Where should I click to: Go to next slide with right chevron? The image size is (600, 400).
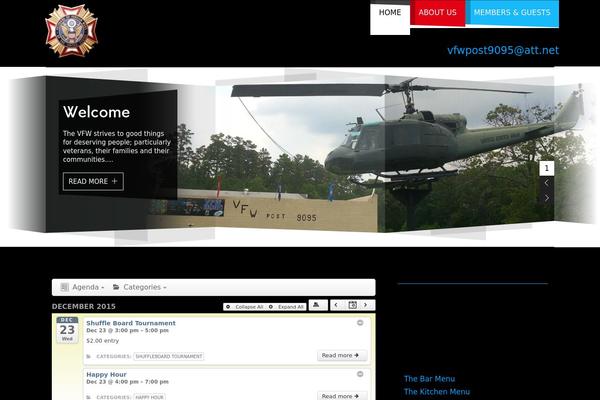point(546,198)
